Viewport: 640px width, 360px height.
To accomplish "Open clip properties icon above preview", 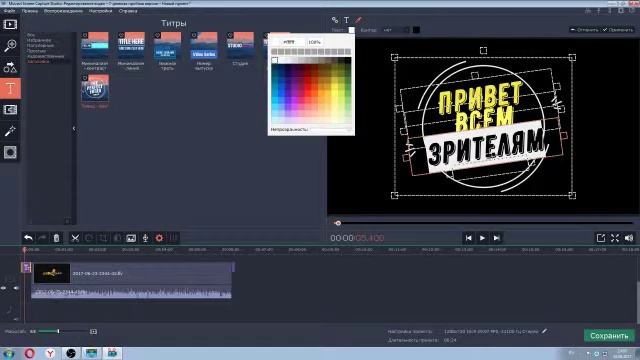I will pyautogui.click(x=335, y=20).
